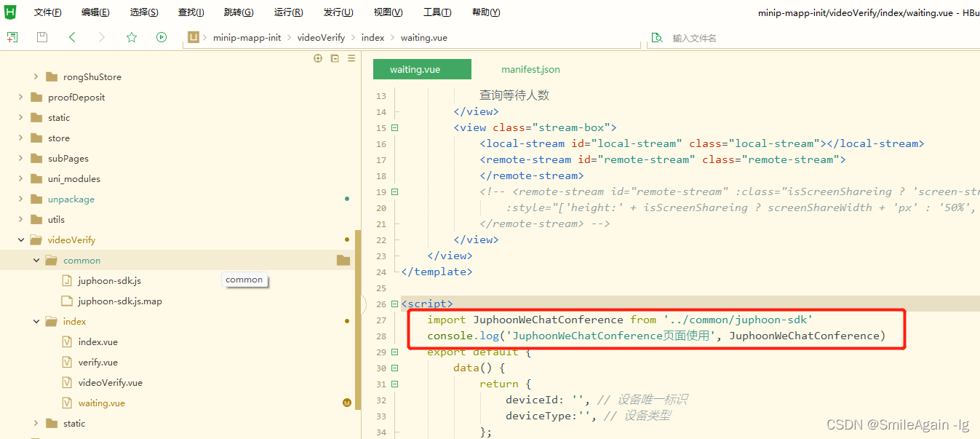Run the project with the play icon
The width and height of the screenshot is (980, 439).
click(x=160, y=37)
